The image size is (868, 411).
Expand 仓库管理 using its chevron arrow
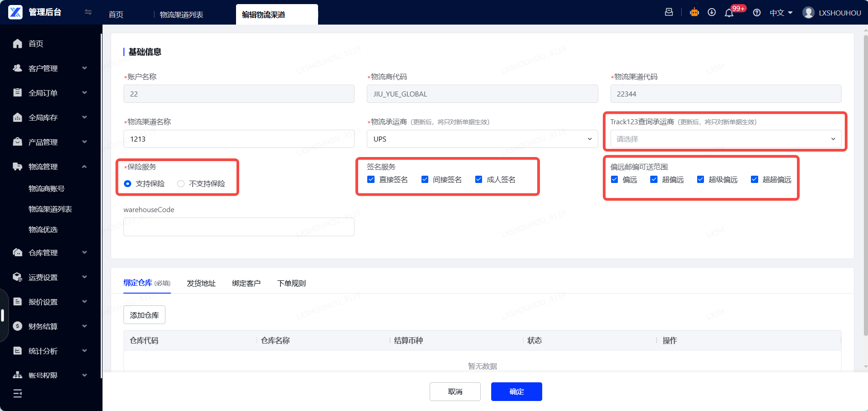click(84, 253)
